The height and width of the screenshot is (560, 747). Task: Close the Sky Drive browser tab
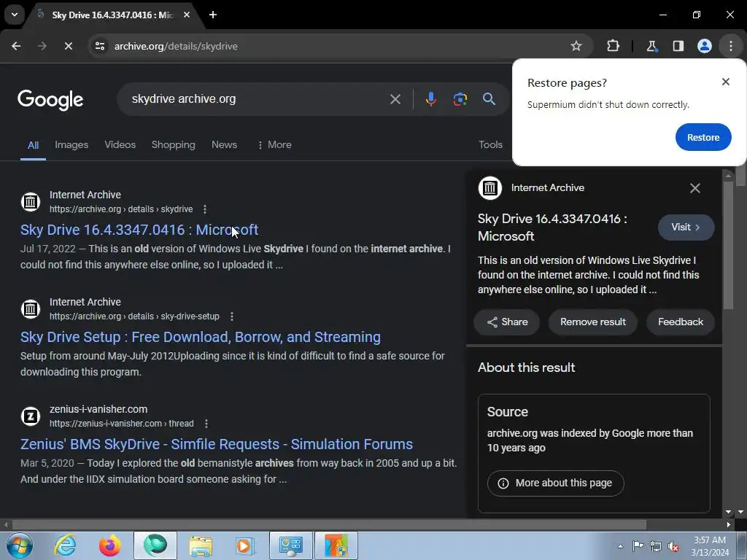pyautogui.click(x=187, y=15)
